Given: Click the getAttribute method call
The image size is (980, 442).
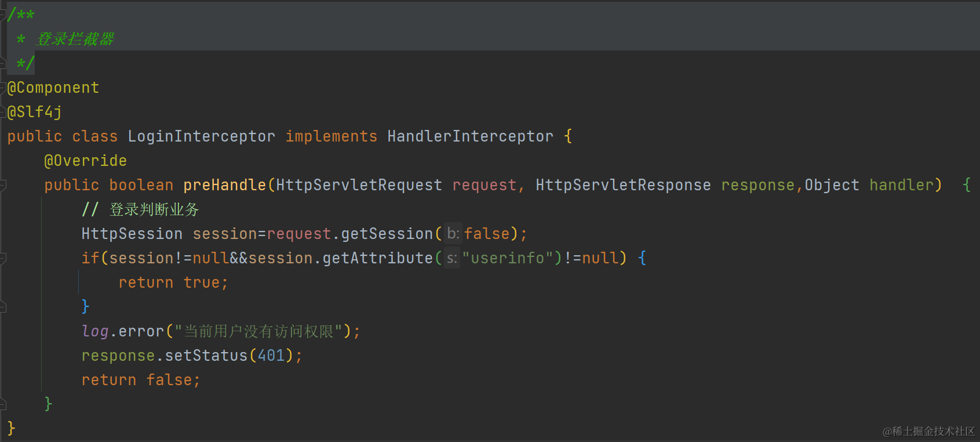Looking at the screenshot, I should 378,258.
